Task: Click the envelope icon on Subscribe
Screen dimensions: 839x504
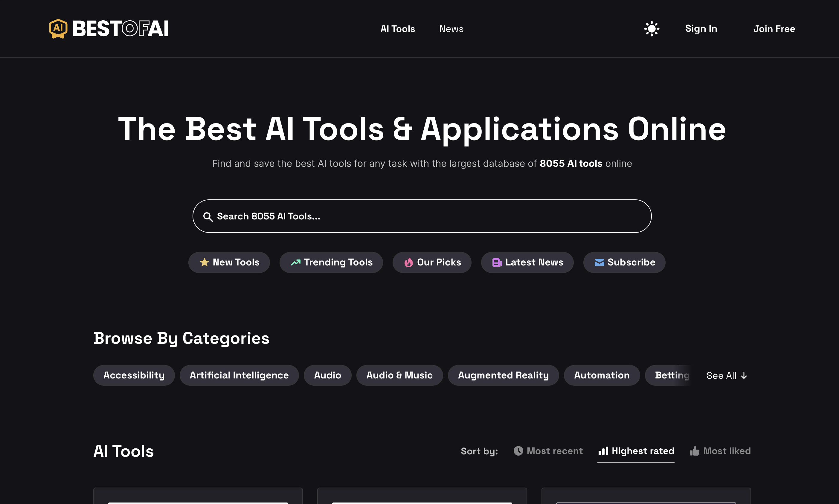Action: tap(599, 262)
